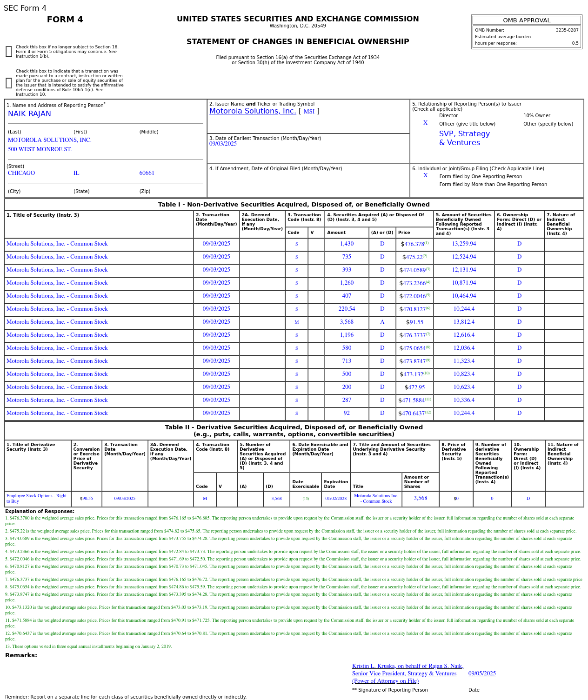Click the price $91.55 cell
The image size is (588, 700).
pos(414,322)
